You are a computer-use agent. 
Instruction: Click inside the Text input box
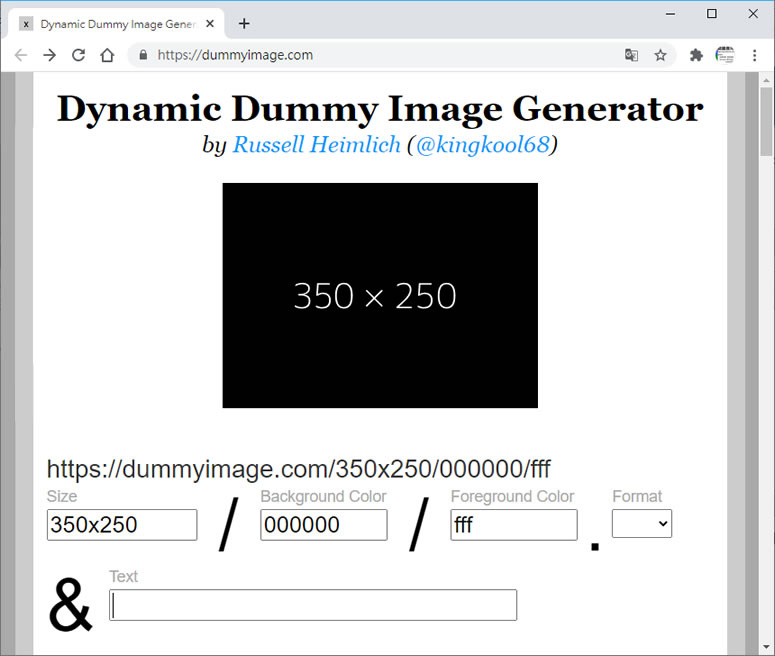pyautogui.click(x=313, y=605)
